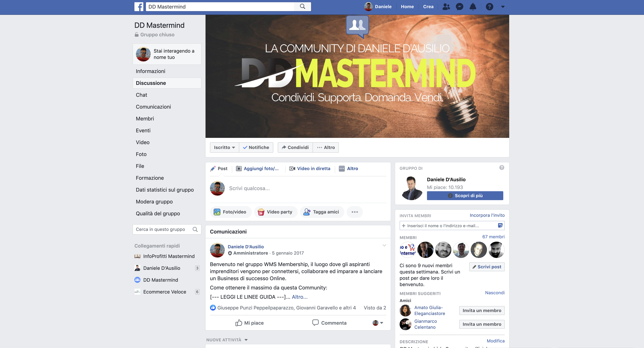
Task: Click the search magnifier icon in top bar
Action: (303, 6)
